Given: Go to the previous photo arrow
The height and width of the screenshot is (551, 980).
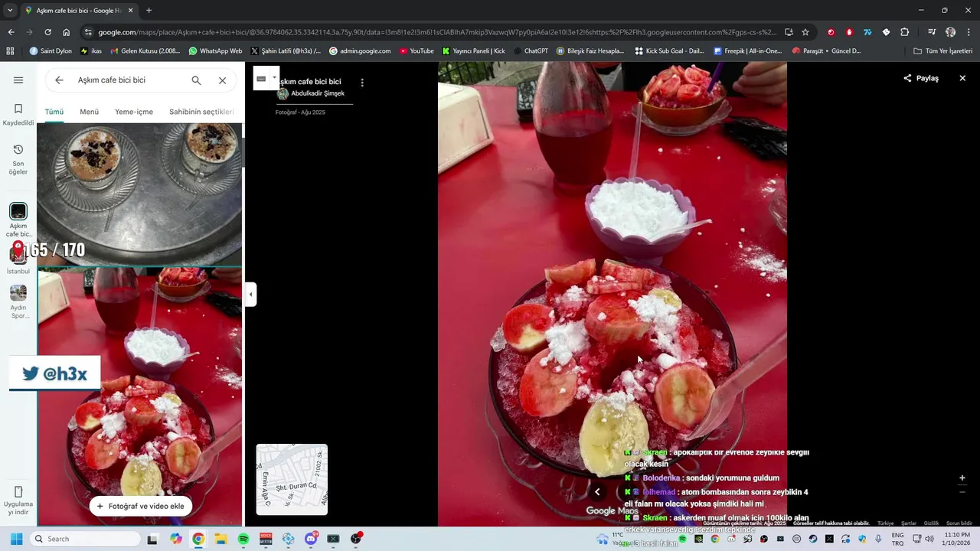Looking at the screenshot, I should pyautogui.click(x=597, y=492).
